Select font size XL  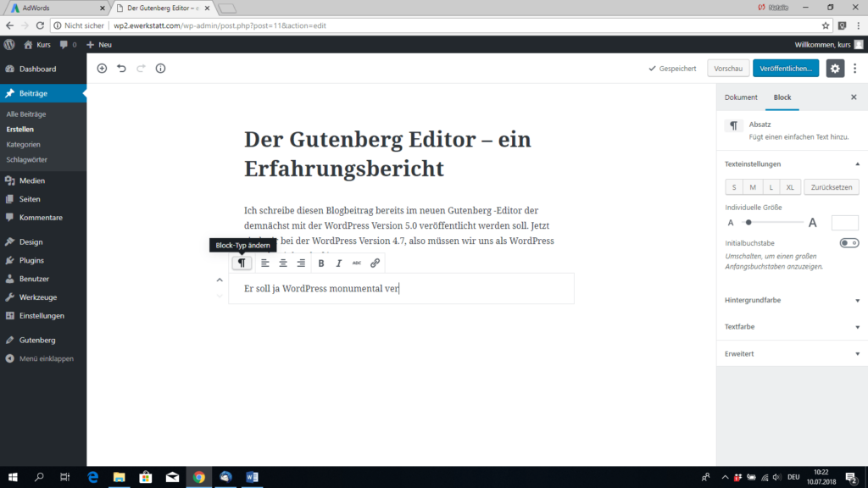pos(790,187)
